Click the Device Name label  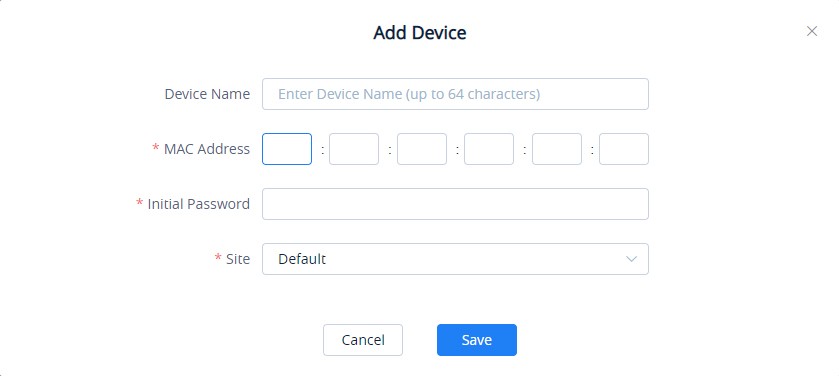(207, 94)
